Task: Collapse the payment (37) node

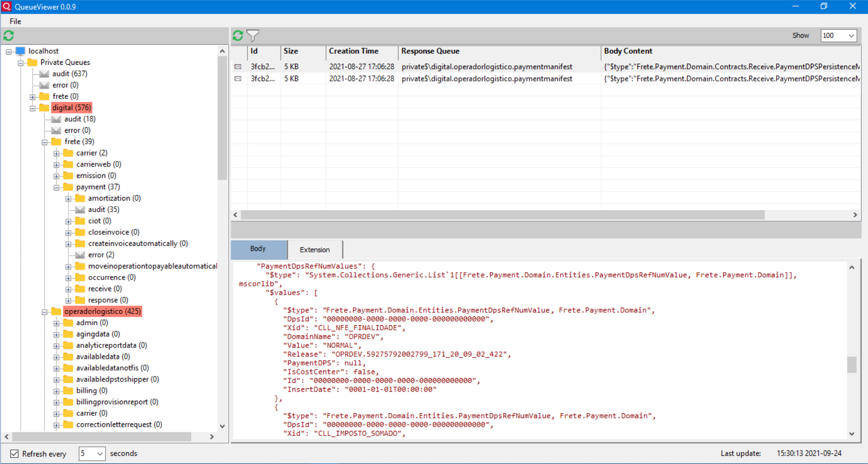Action: [x=56, y=187]
